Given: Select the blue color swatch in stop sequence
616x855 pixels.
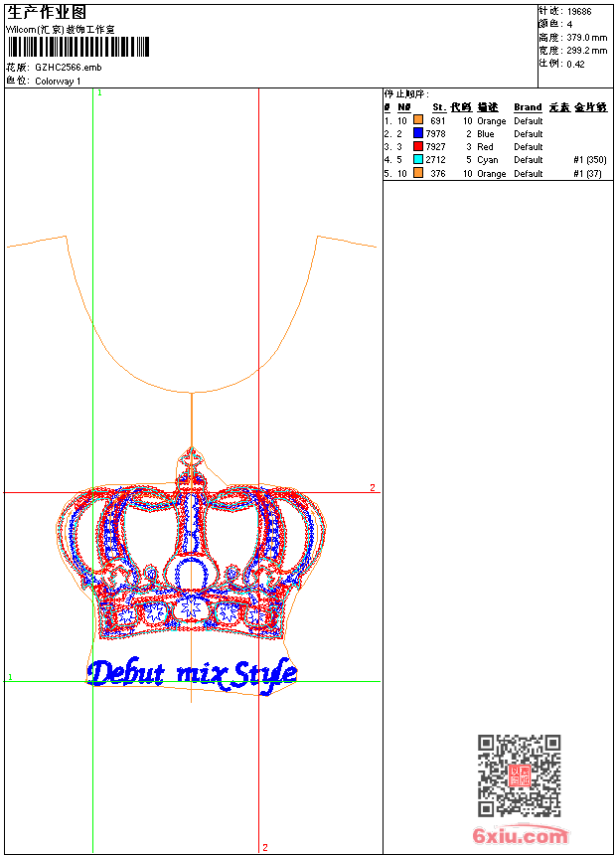Looking at the screenshot, I should 418,133.
